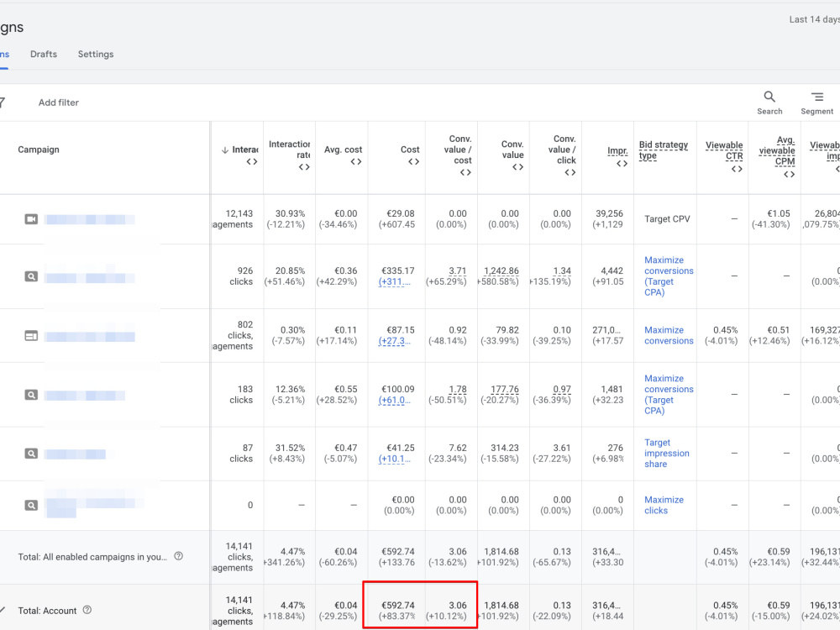This screenshot has height=630, width=840.
Task: Expand Interaction rate comparison arrows
Action: pos(304,167)
